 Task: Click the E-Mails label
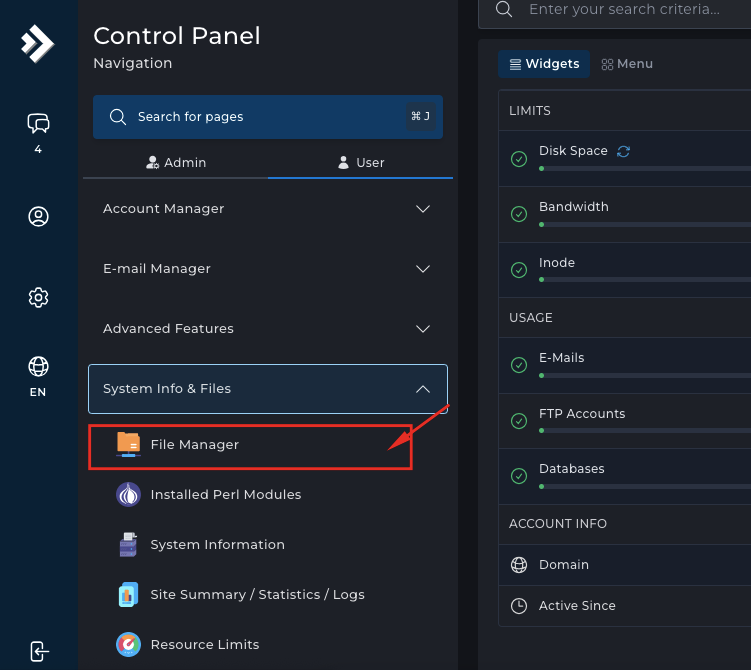point(561,358)
